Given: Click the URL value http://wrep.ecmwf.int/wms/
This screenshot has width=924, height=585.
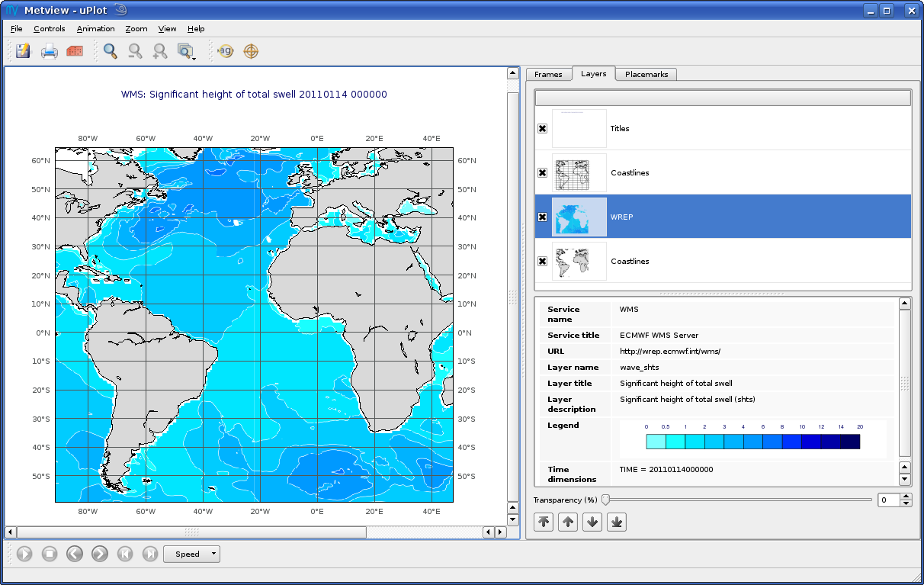Looking at the screenshot, I should [x=670, y=351].
